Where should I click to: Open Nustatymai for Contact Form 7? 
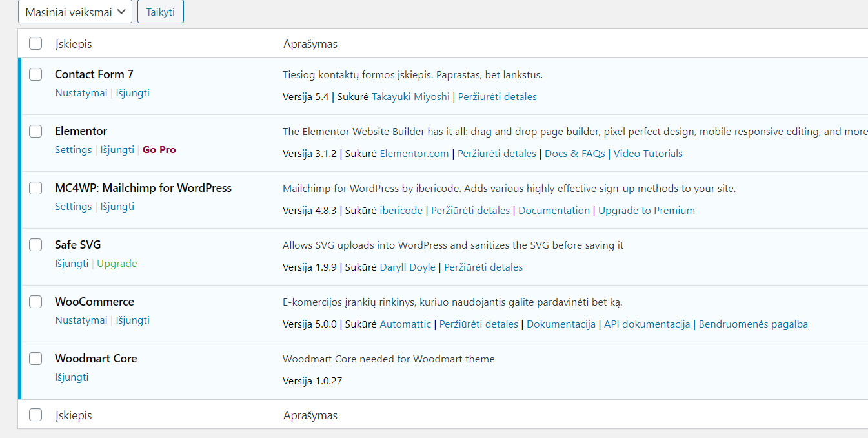point(81,93)
